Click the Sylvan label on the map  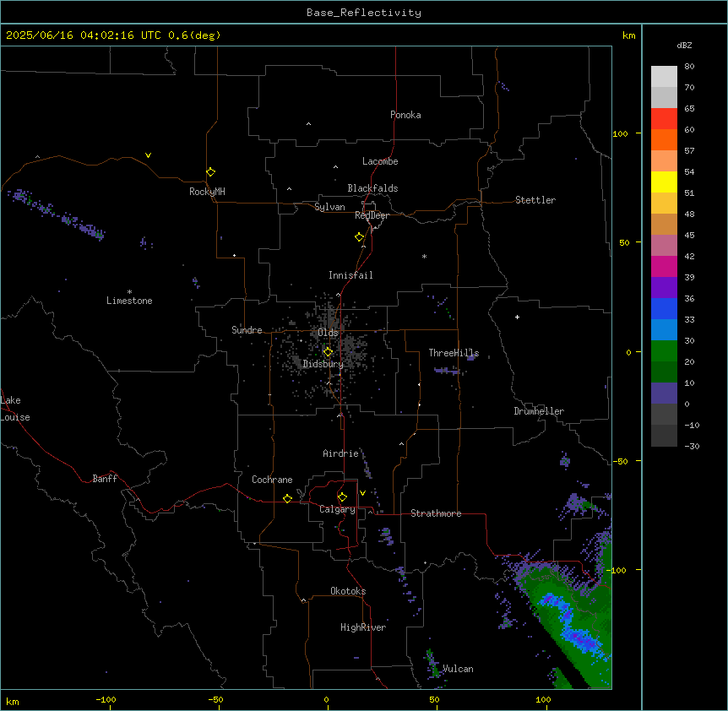329,207
